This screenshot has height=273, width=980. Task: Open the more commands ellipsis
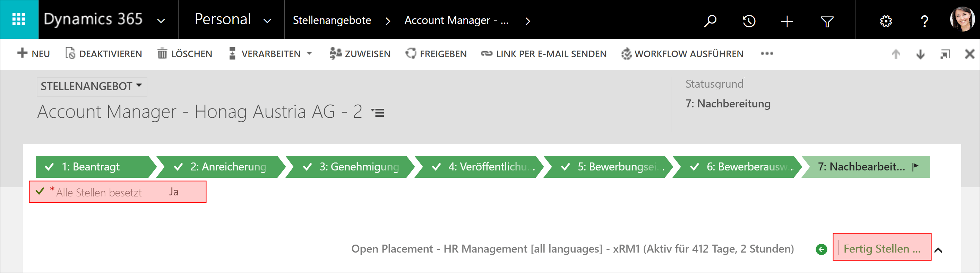click(767, 54)
